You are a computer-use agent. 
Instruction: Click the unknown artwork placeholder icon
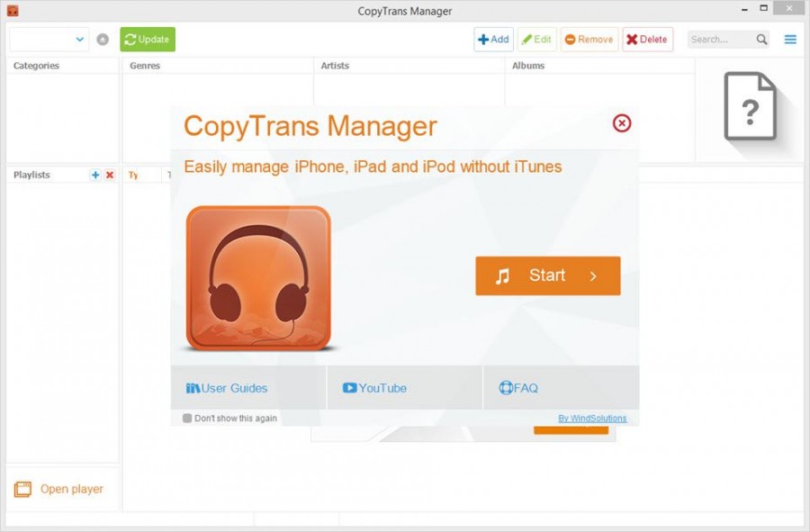tap(750, 106)
